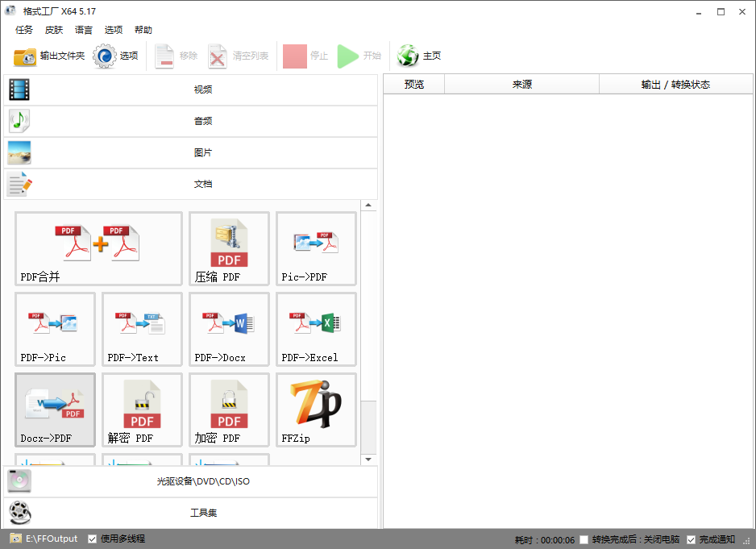
Task: Click the 输出文件夹 toolbar button
Action: click(49, 56)
